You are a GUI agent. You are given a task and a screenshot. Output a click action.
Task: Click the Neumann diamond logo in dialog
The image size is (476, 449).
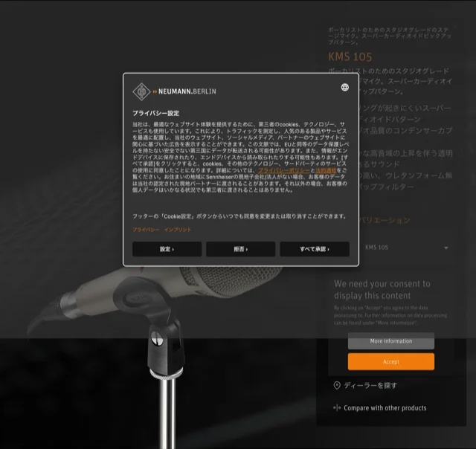(141, 91)
